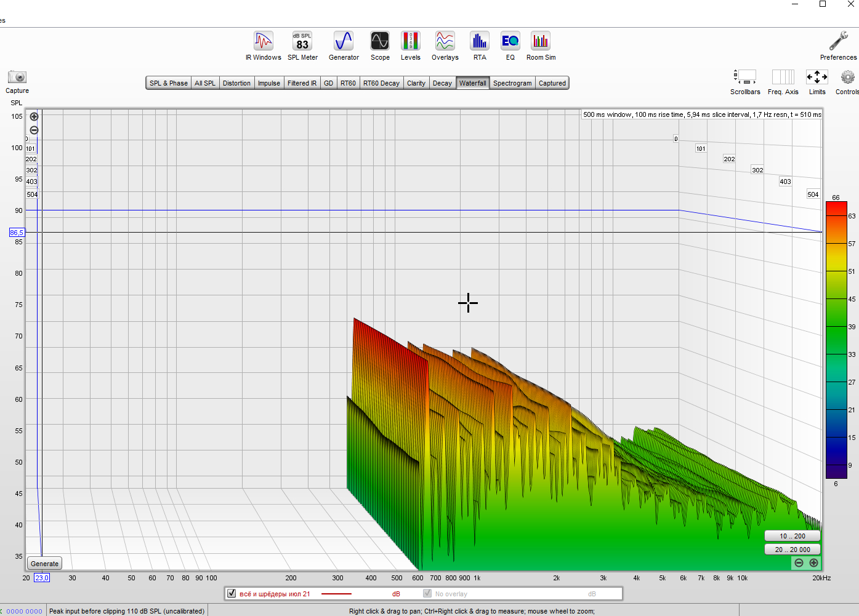Open the Room Sim tool
The image size is (859, 616).
click(541, 42)
